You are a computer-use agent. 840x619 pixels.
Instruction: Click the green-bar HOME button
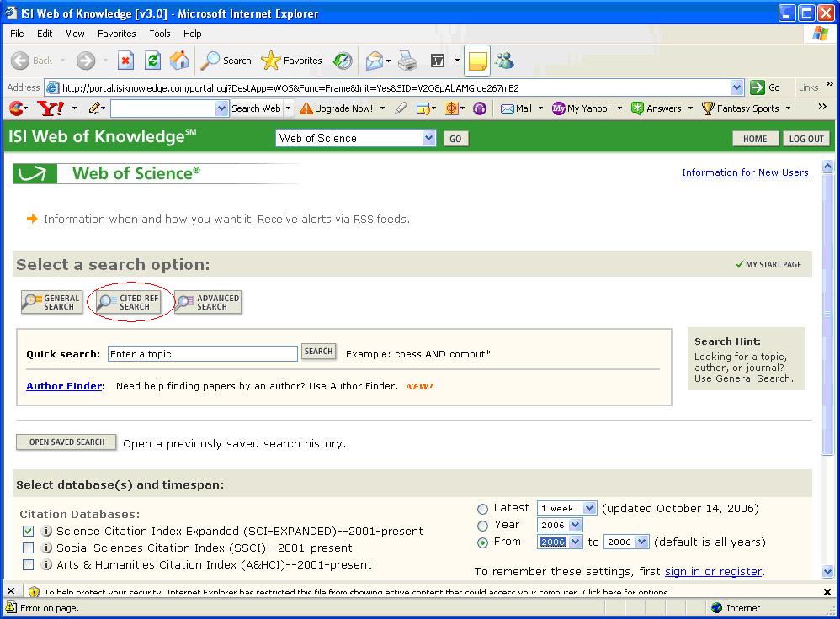[x=755, y=139]
